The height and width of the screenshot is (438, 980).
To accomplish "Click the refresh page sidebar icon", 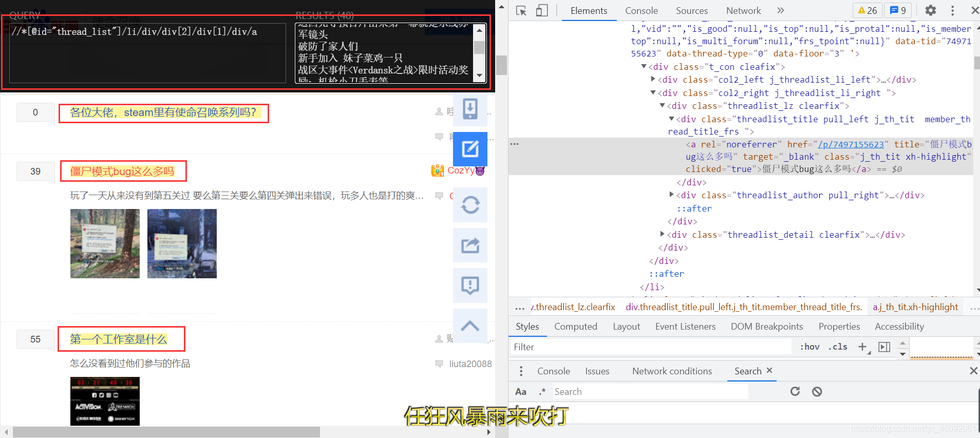I will [x=470, y=205].
